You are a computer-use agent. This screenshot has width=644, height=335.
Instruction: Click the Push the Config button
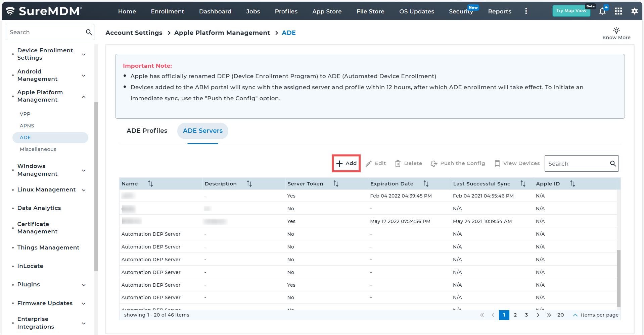click(x=458, y=163)
